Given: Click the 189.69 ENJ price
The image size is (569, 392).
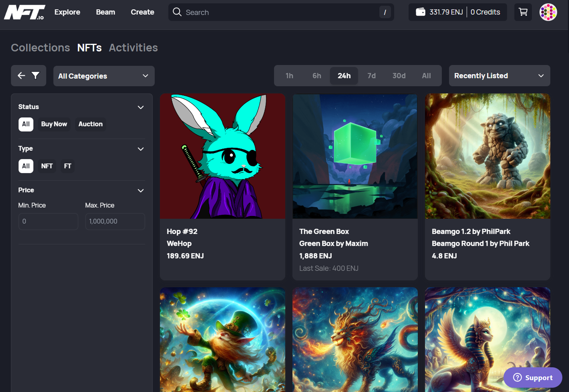Looking at the screenshot, I should [185, 256].
